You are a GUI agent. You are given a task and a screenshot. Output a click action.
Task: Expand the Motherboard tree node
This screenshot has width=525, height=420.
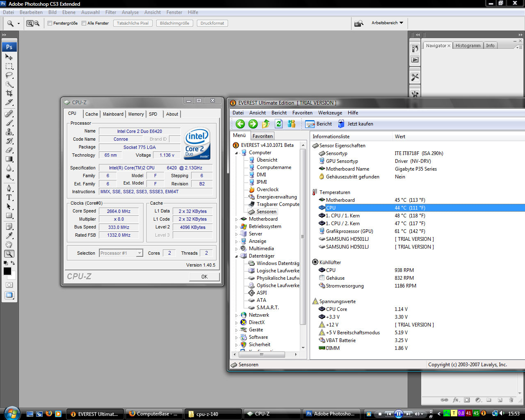(237, 219)
